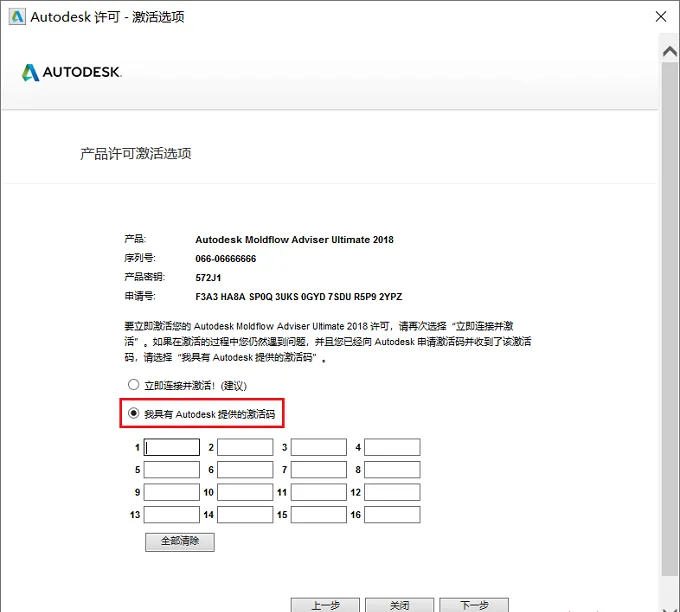Click the 产品密钥 label
This screenshot has width=680, height=612.
(x=144, y=277)
